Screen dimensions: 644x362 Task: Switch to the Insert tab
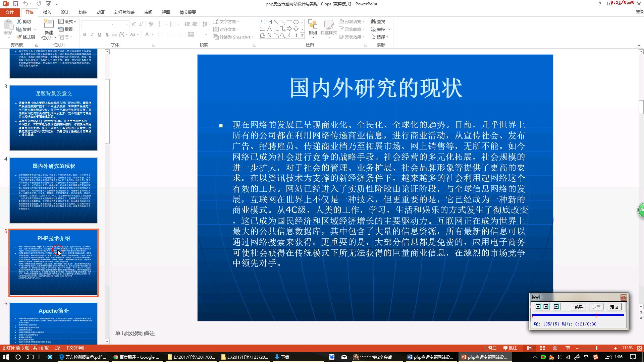point(47,12)
